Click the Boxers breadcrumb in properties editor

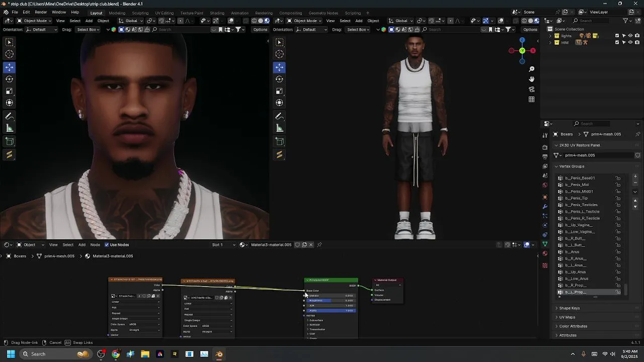coord(567,134)
